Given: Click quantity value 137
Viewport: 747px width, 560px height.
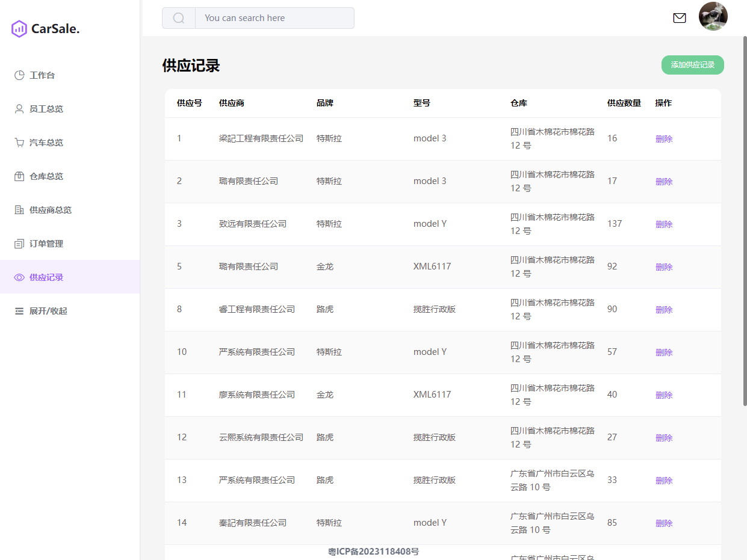Looking at the screenshot, I should (x=615, y=224).
